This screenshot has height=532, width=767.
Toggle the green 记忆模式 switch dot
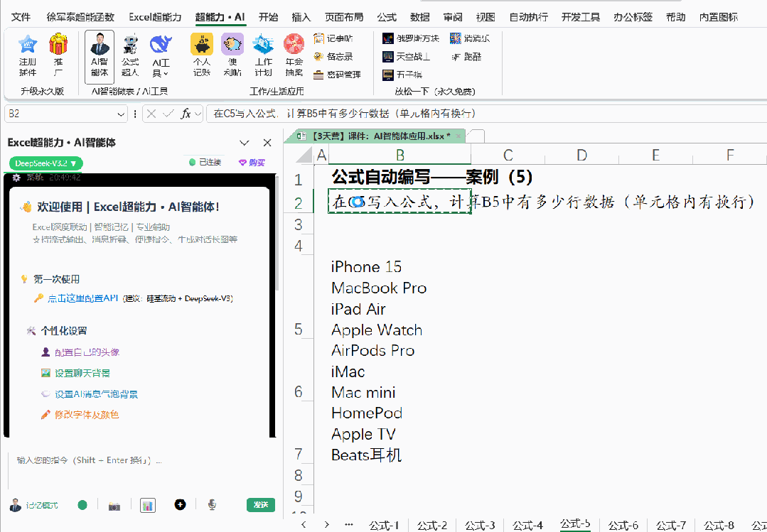[x=82, y=505]
